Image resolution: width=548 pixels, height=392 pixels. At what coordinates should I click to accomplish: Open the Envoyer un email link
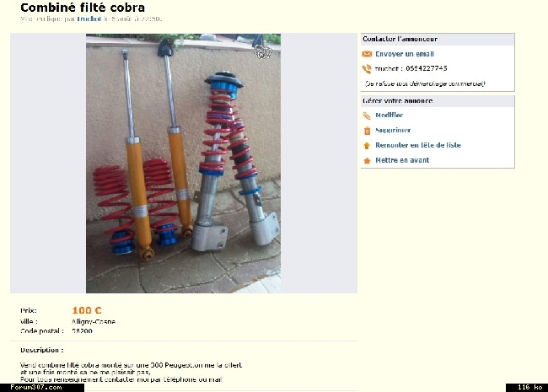click(x=405, y=54)
